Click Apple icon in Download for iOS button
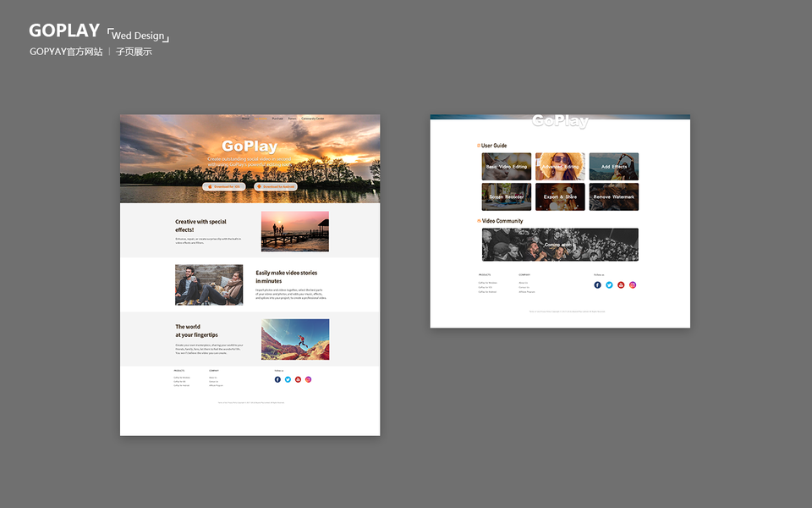Screen dimensions: 812x508 point(210,186)
